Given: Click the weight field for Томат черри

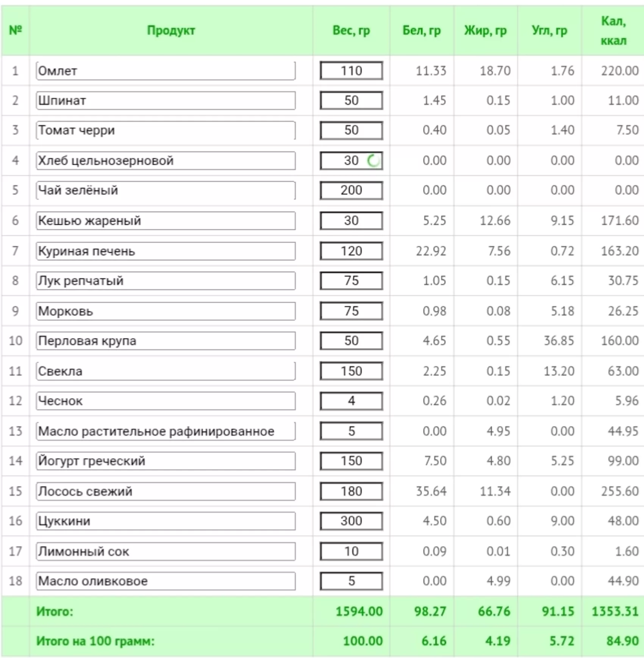Looking at the screenshot, I should pyautogui.click(x=351, y=130).
